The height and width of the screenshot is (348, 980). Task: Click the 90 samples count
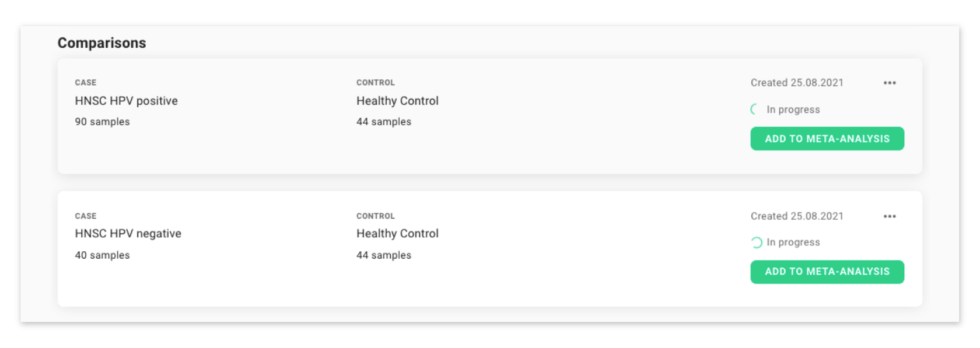click(102, 122)
